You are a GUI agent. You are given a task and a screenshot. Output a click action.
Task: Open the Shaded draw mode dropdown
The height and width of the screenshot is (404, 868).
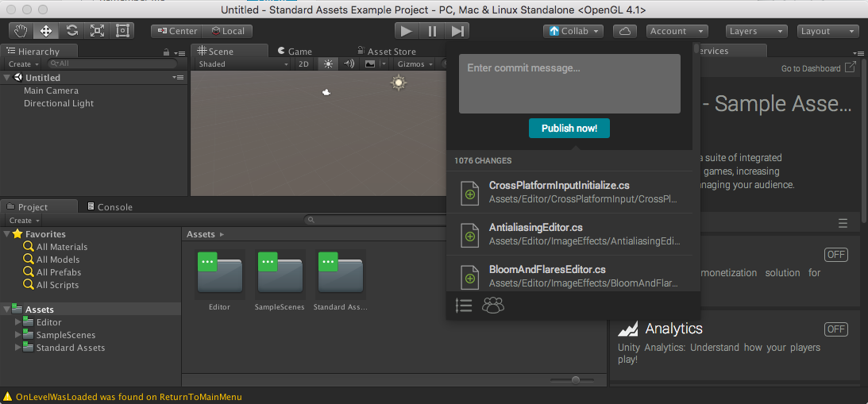(243, 64)
